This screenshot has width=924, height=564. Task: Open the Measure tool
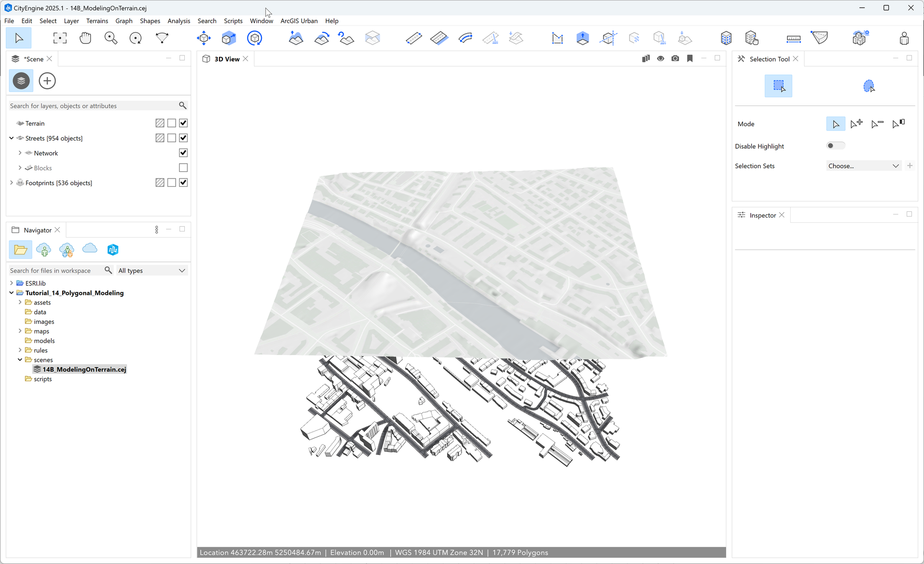click(x=793, y=38)
